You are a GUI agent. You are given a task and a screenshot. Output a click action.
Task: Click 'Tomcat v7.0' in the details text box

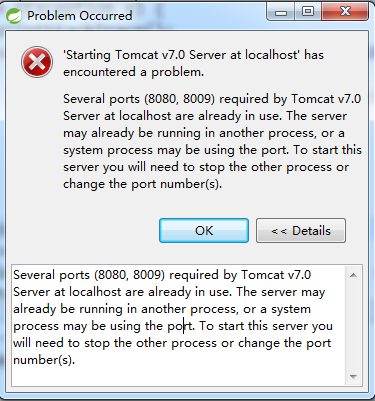[276, 275]
